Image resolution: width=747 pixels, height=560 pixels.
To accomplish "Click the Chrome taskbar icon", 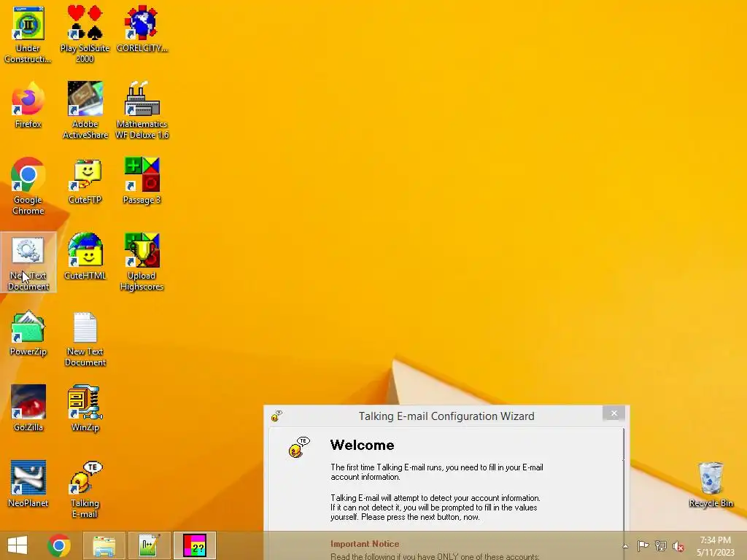I will tap(59, 545).
